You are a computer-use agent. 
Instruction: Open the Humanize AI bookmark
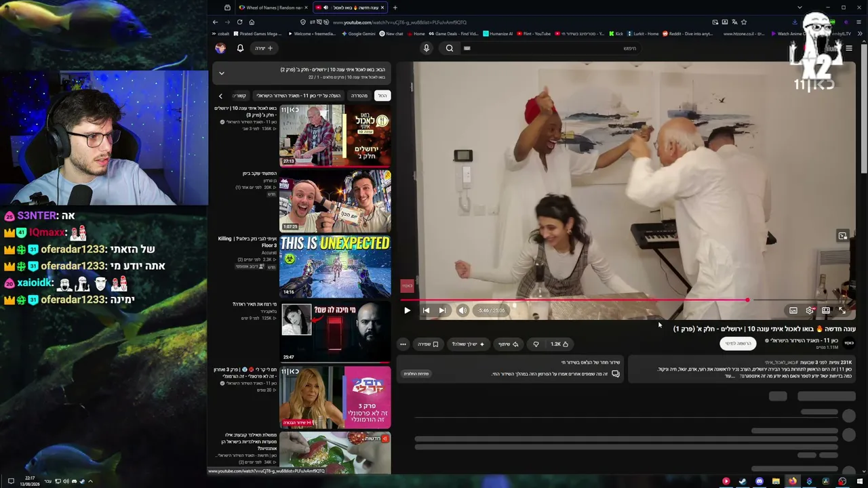click(498, 34)
